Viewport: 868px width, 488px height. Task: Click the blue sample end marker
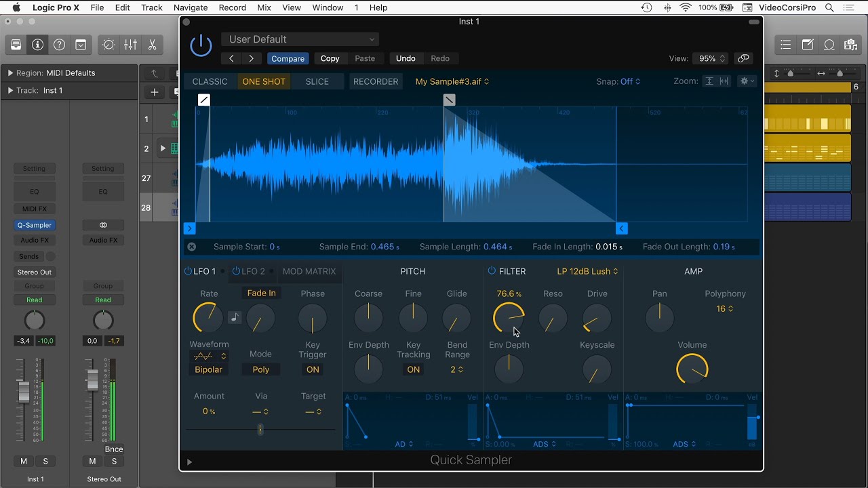coord(622,229)
